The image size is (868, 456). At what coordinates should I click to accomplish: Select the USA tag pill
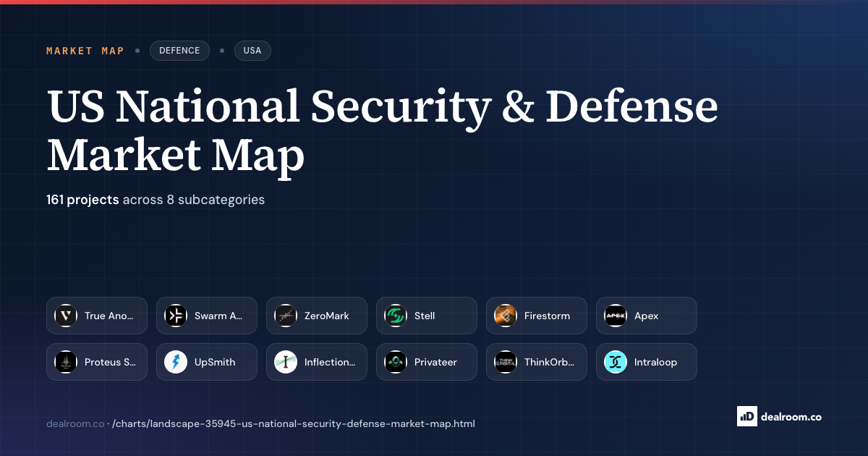pyautogui.click(x=252, y=51)
